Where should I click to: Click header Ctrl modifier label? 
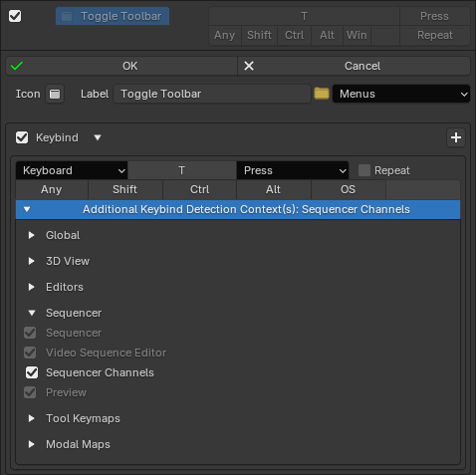(x=294, y=35)
